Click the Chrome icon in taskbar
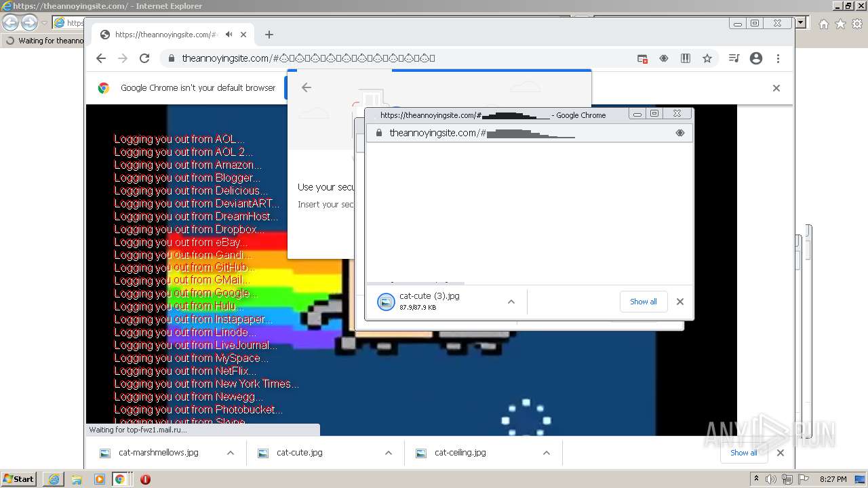 pos(120,479)
